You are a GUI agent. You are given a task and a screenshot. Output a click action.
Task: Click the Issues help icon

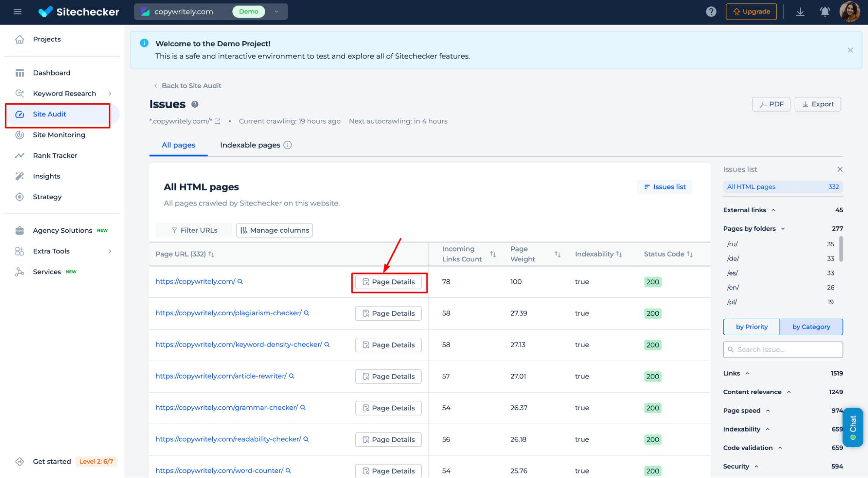coord(195,104)
